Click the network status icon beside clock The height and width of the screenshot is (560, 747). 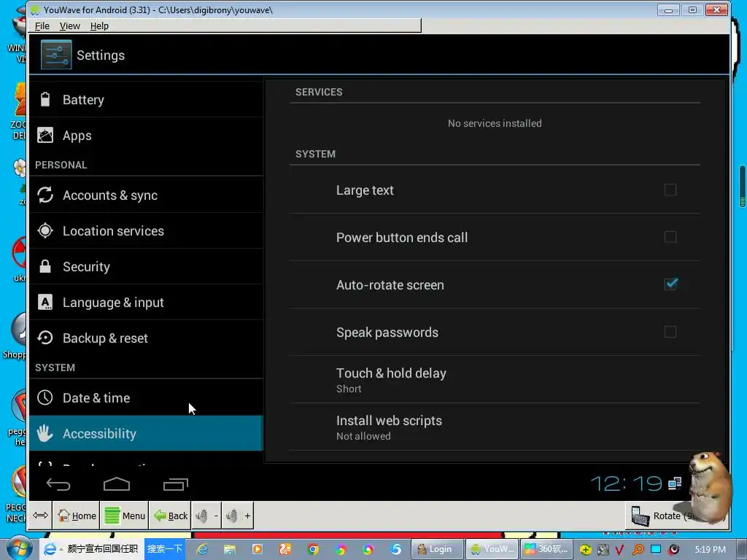click(x=675, y=484)
